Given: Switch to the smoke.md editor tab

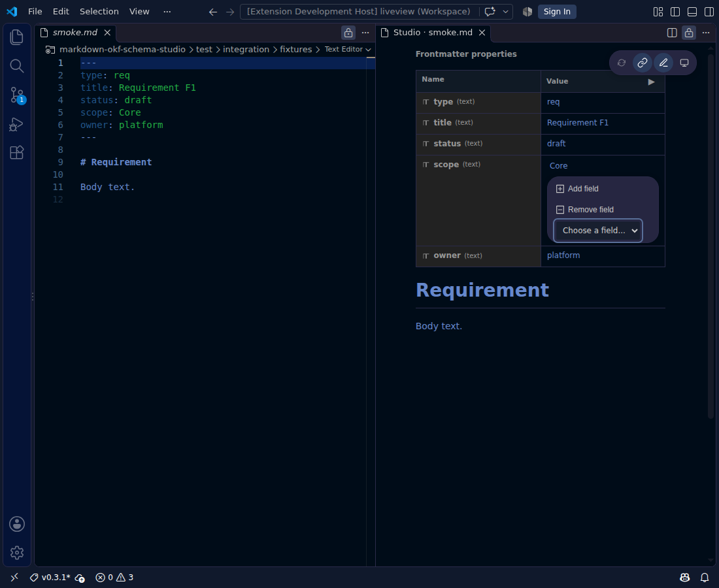Looking at the screenshot, I should coord(75,33).
